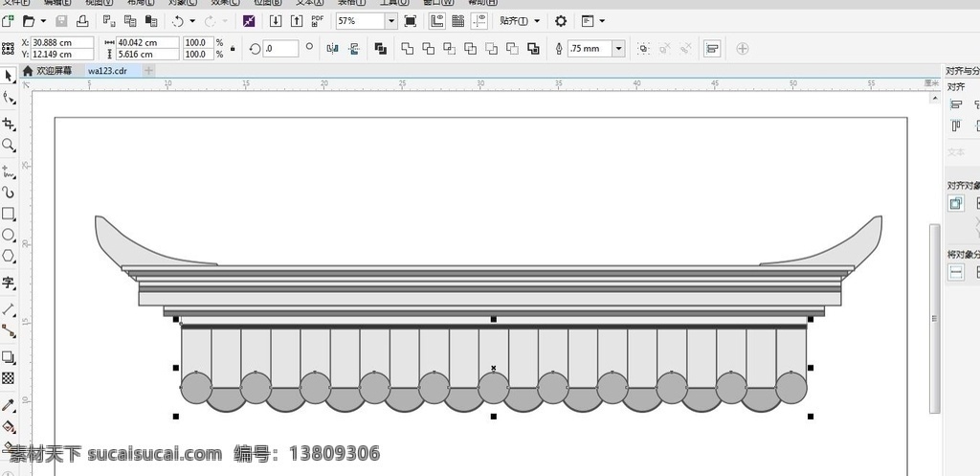Click the Create boundary icon
This screenshot has width=980, height=476.
point(533,48)
